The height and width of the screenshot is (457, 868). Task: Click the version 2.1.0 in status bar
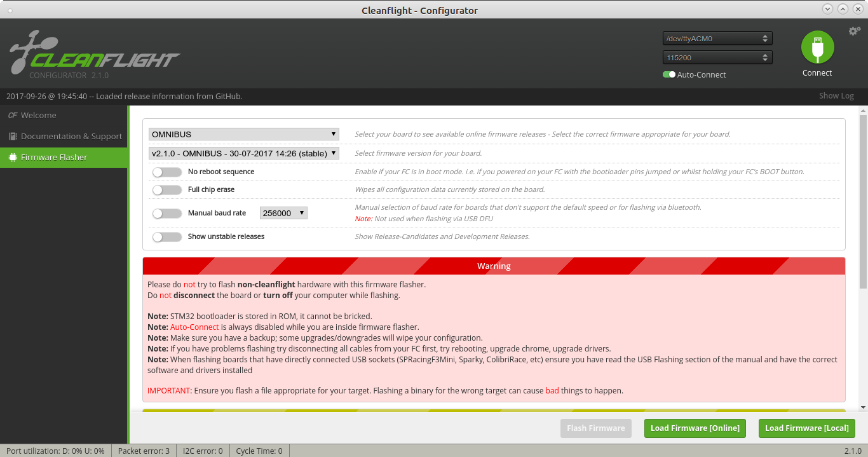click(x=853, y=451)
